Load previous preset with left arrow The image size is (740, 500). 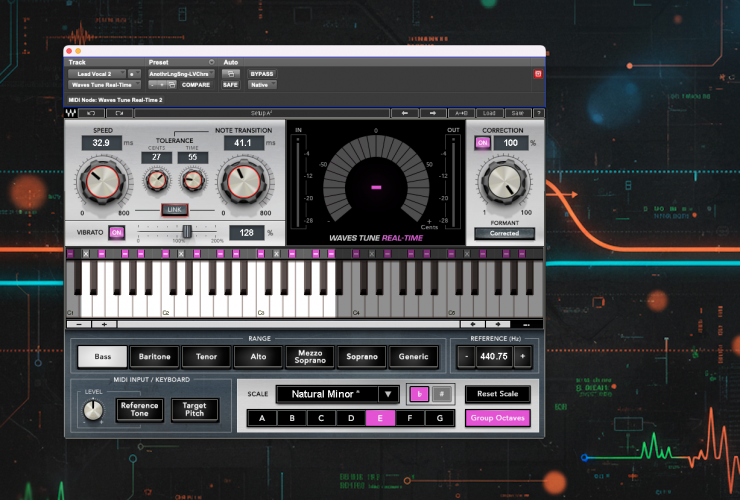403,113
